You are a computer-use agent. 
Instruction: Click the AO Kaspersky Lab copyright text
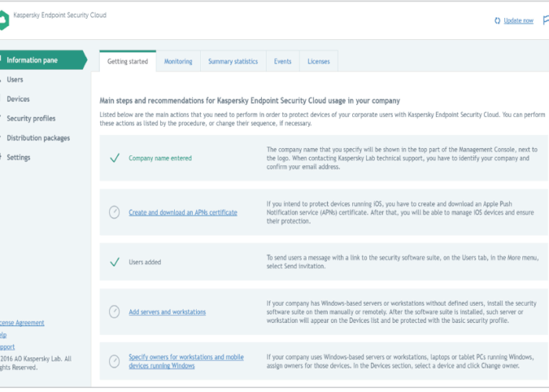coord(35,363)
